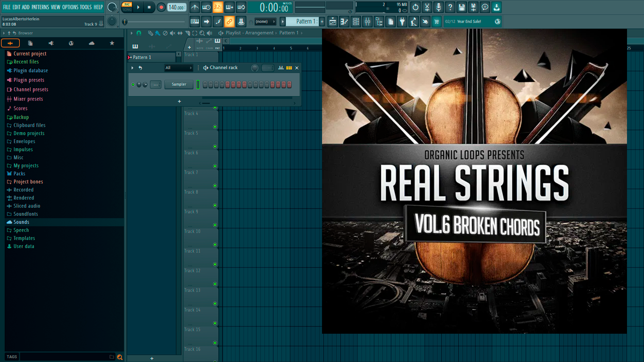Open the audio editor scissors icon
This screenshot has height=362, width=644.
427,7
